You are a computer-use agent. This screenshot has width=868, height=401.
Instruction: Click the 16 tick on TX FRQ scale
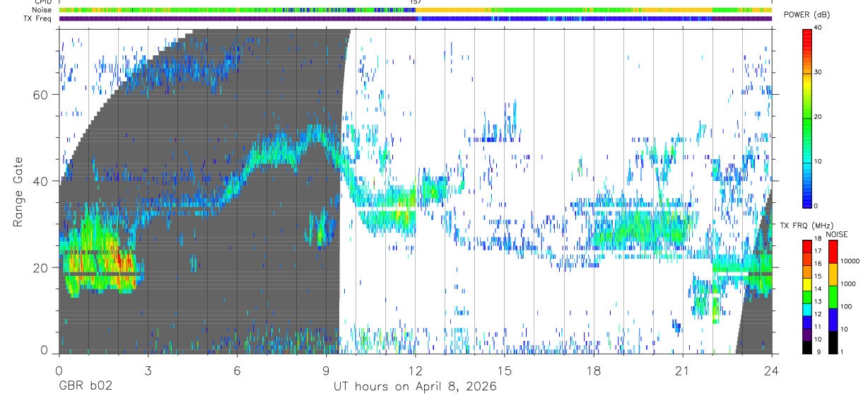click(818, 264)
